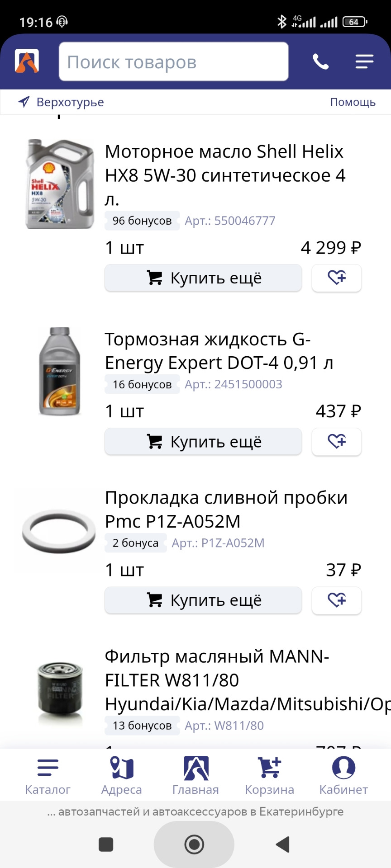Open Shell Helix HX8 product image

coord(59,184)
